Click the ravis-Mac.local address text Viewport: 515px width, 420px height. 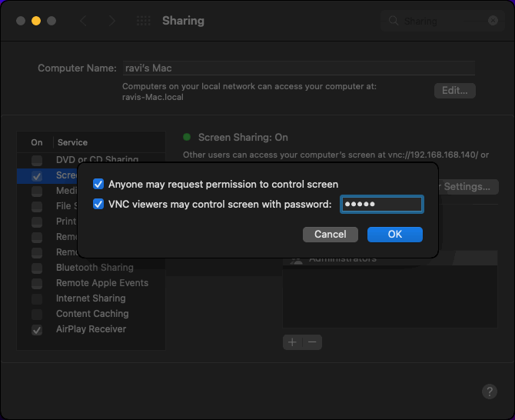(153, 97)
